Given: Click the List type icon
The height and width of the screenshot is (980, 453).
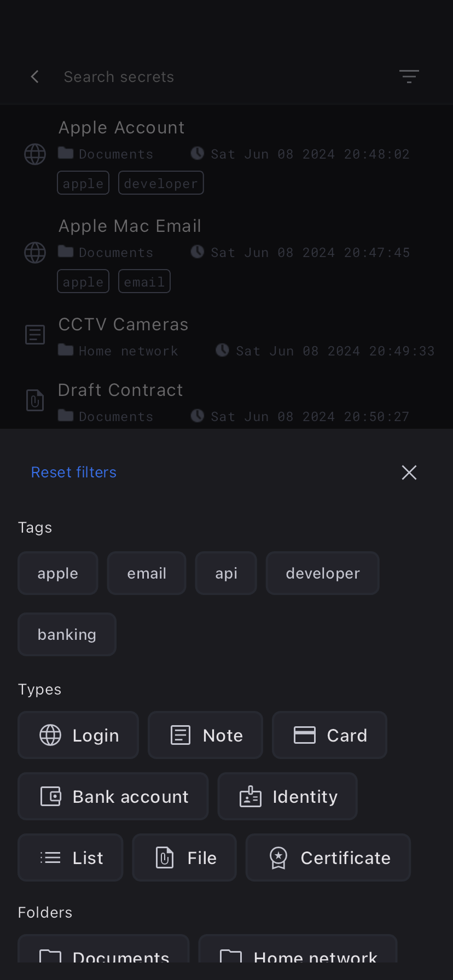Looking at the screenshot, I should pos(50,857).
